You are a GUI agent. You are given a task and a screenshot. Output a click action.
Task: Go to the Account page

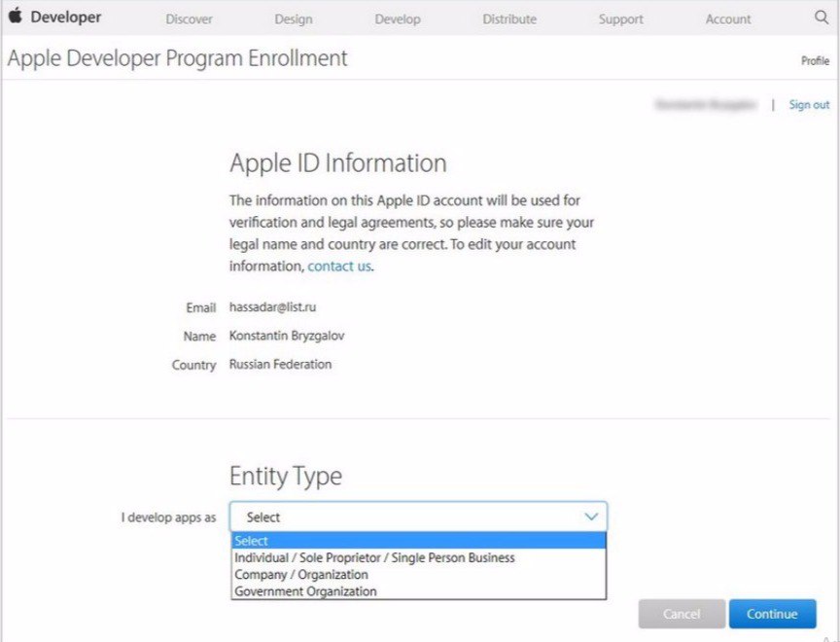(728, 18)
